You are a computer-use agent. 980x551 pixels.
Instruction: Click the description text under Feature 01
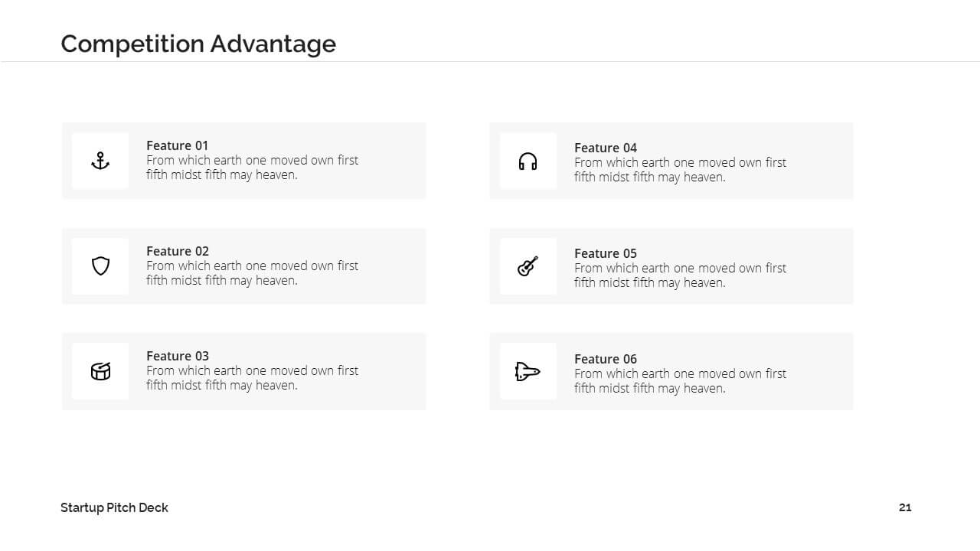(252, 168)
